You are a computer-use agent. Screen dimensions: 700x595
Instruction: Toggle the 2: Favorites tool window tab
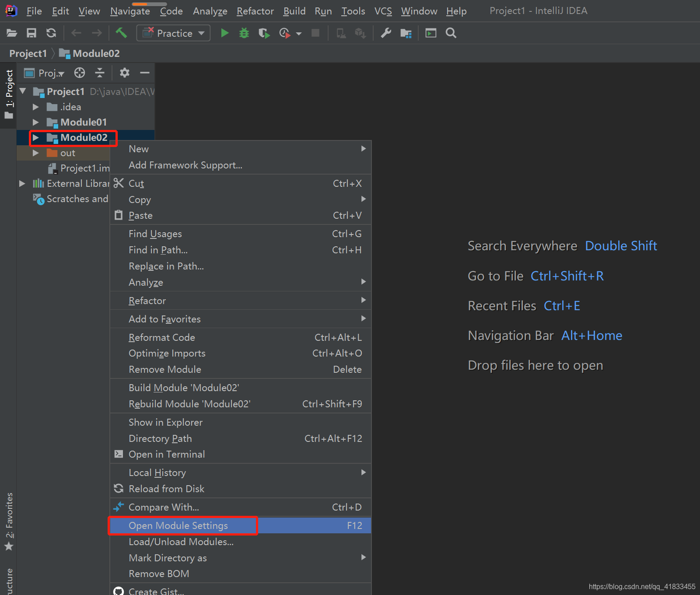point(9,521)
